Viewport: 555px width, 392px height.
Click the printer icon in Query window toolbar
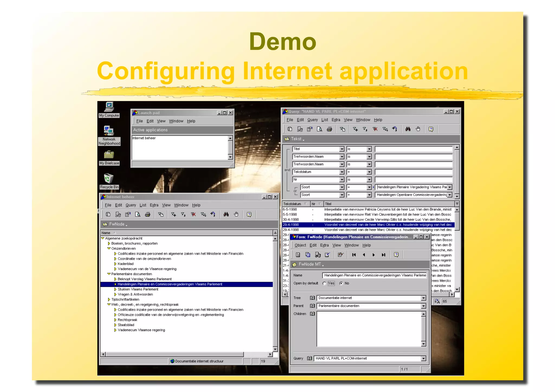(x=329, y=129)
